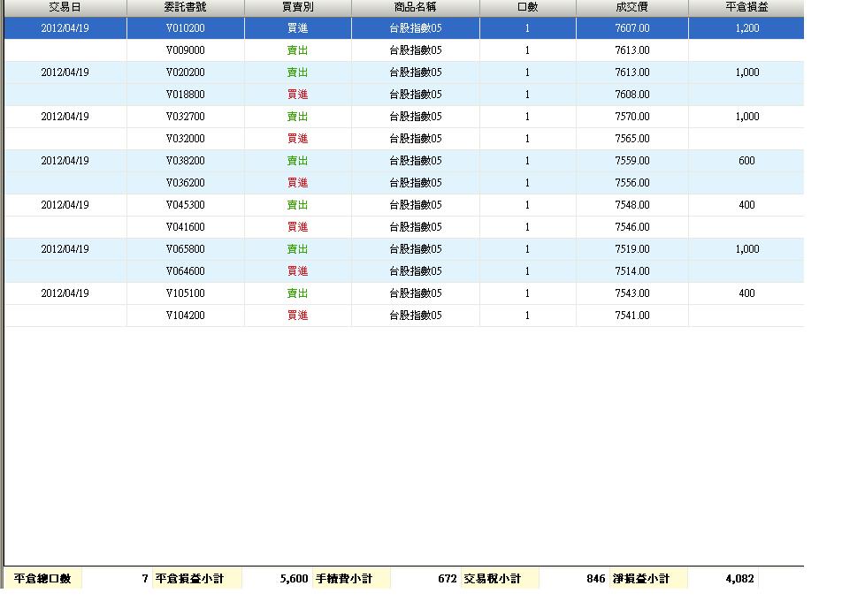Click the 平倉總口數 summary label
Screen dimensions: 865x616
coord(42,579)
